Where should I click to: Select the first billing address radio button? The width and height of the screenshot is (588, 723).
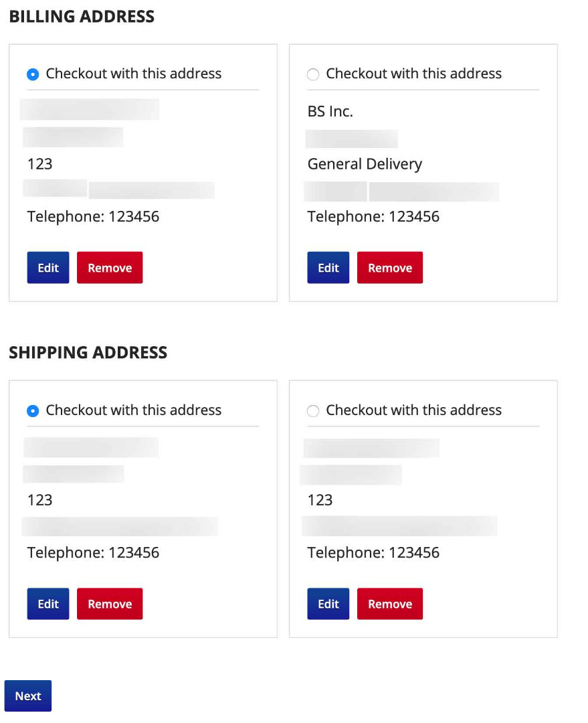point(33,74)
